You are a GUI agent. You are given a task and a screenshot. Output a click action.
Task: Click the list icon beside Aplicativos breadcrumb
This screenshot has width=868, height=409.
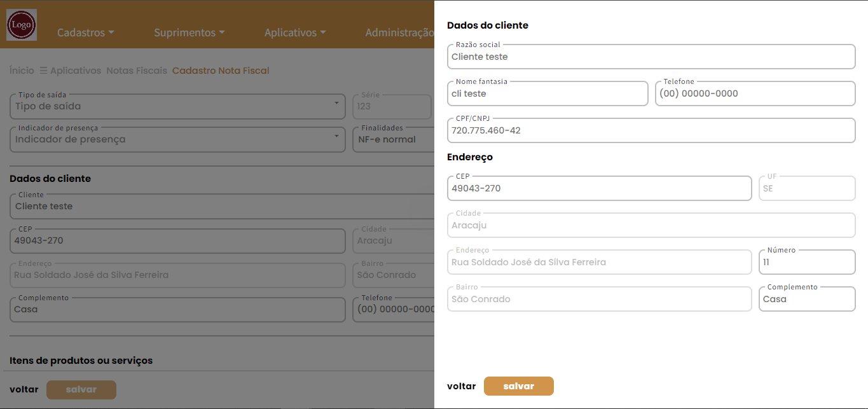[44, 71]
